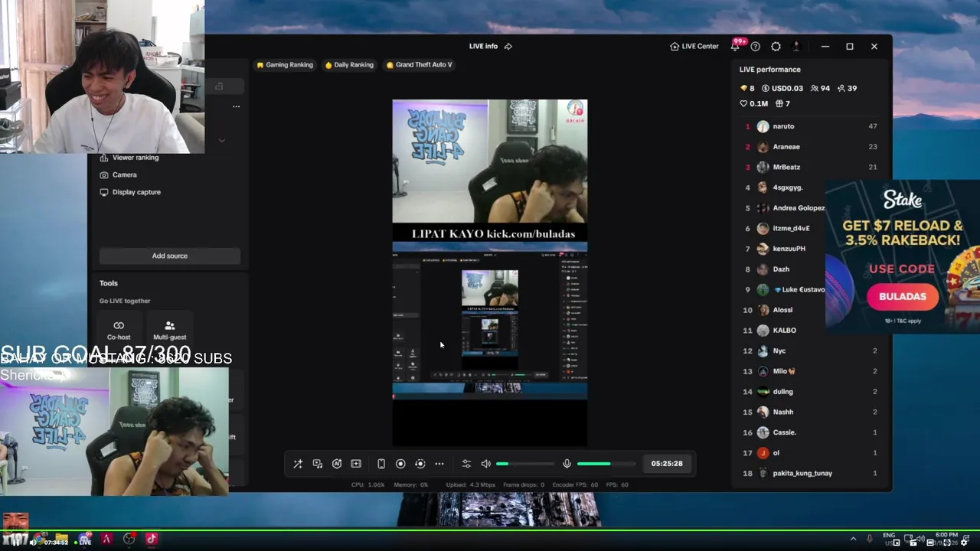The image size is (980, 551).
Task: Open the help question mark
Action: click(x=755, y=47)
